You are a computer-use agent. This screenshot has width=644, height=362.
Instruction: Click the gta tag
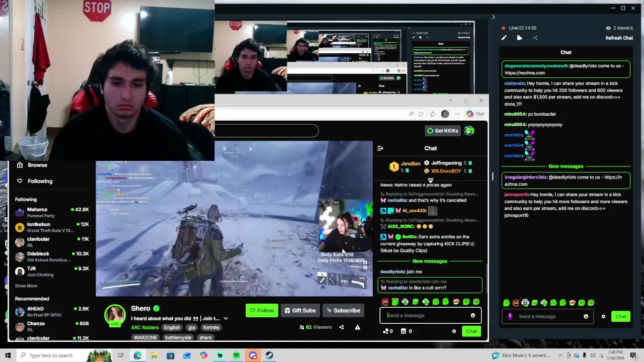click(192, 327)
